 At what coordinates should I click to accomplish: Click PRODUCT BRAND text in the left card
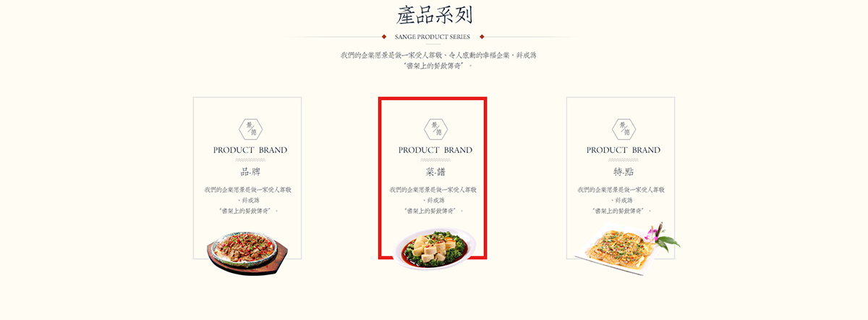[x=250, y=150]
